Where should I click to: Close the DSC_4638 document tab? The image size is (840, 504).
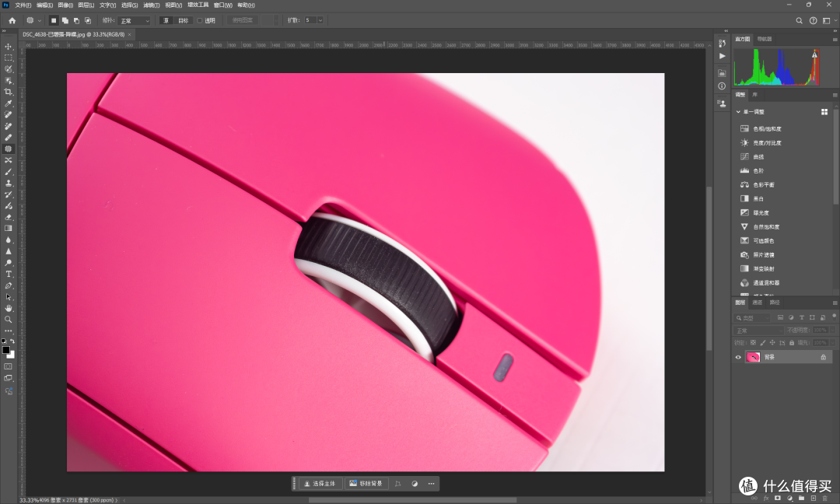[129, 34]
